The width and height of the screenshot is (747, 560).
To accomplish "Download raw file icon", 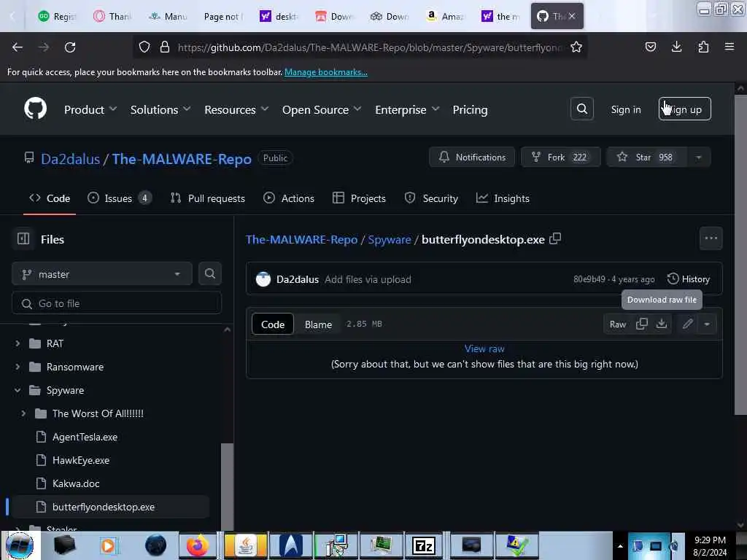I will (661, 324).
